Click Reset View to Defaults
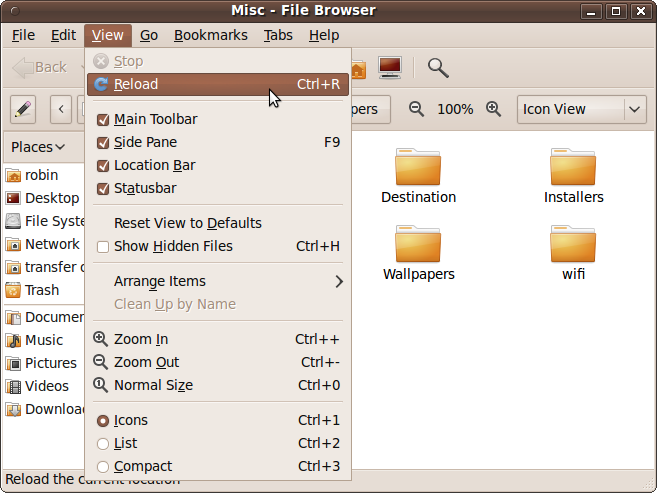This screenshot has height=493, width=657. 218,223
